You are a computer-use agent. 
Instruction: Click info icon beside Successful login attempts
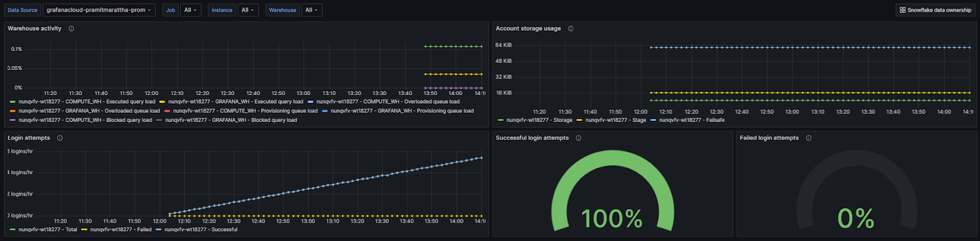[x=579, y=138]
